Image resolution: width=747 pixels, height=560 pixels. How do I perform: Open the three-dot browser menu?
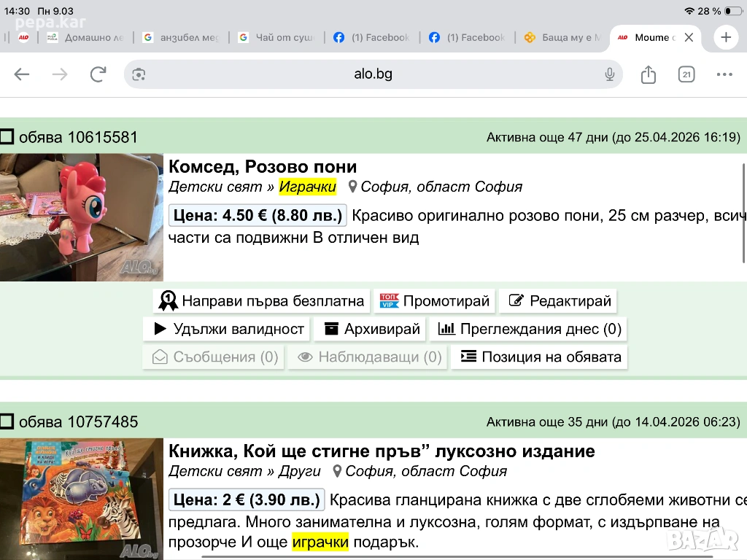tap(724, 74)
